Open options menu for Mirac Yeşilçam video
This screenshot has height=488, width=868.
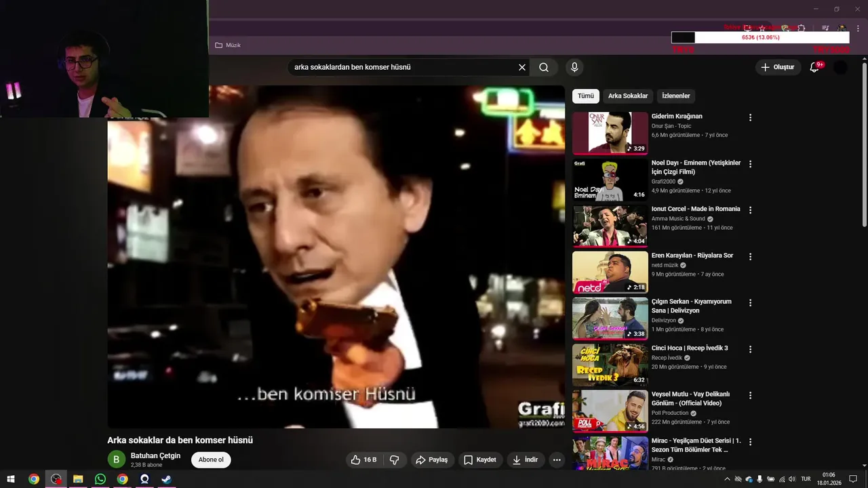click(750, 441)
